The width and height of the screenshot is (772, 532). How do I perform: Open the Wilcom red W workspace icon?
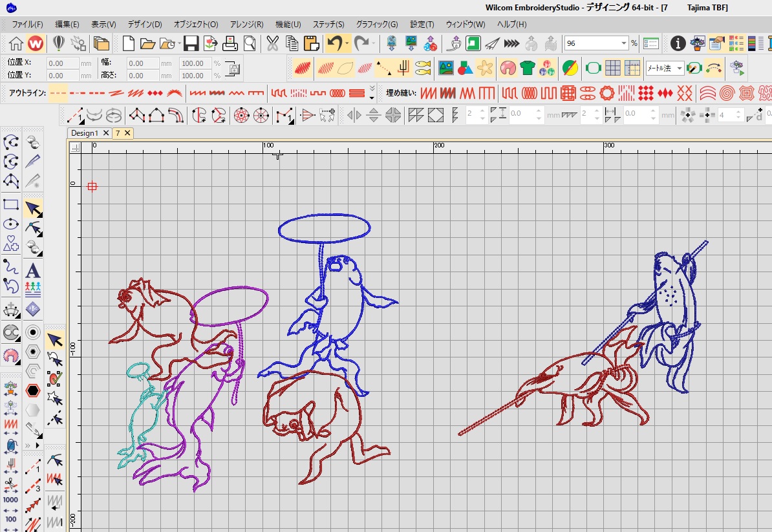[x=36, y=44]
